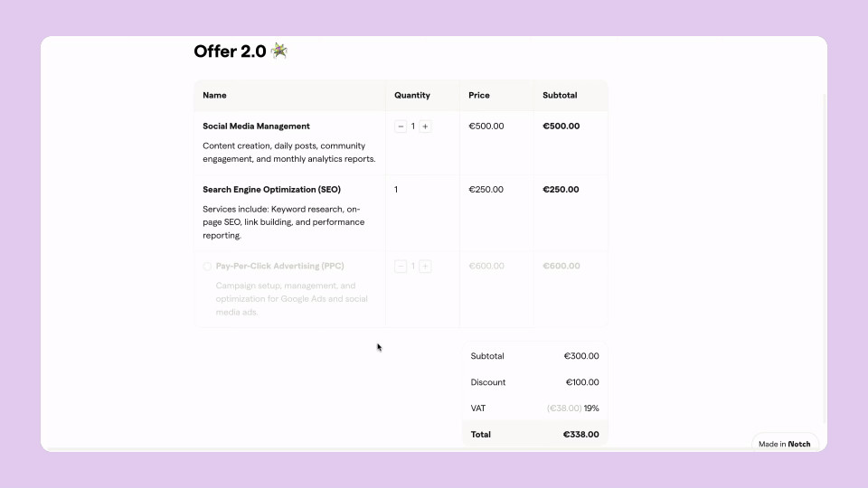This screenshot has width=868, height=488.
Task: Click the Total €338.00 amount
Action: pyautogui.click(x=580, y=435)
